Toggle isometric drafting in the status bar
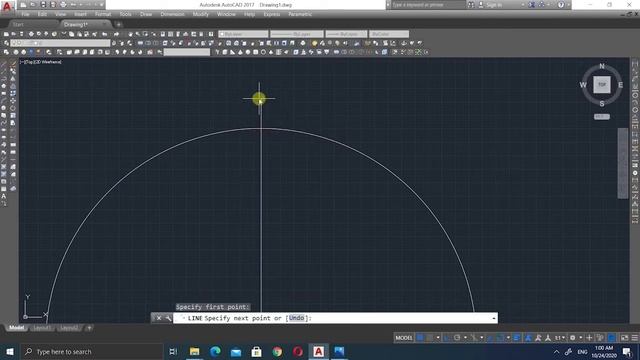This screenshot has width=640, height=360. (474, 338)
